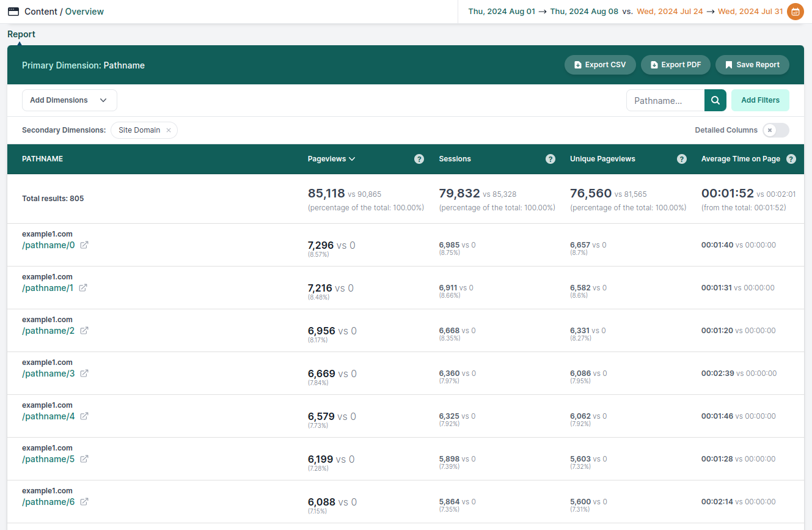Viewport: 812px width, 530px height.
Task: Click Primary Dimension: Pathname heading
Action: [x=83, y=65]
